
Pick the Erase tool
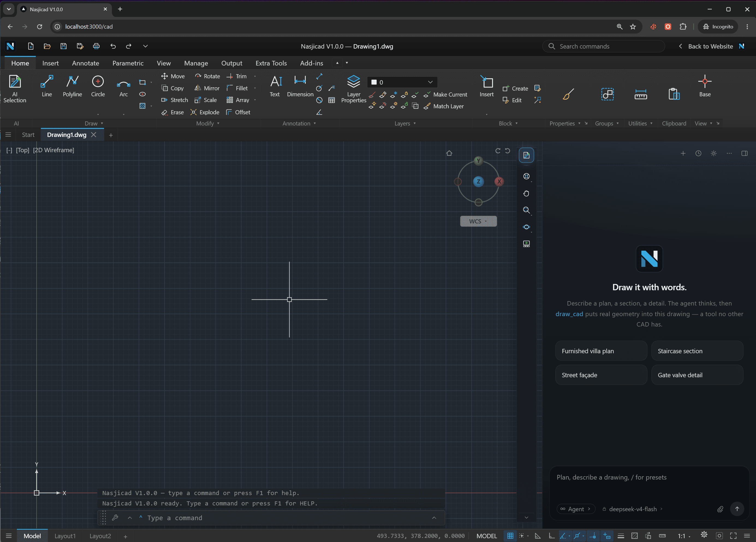coord(172,112)
